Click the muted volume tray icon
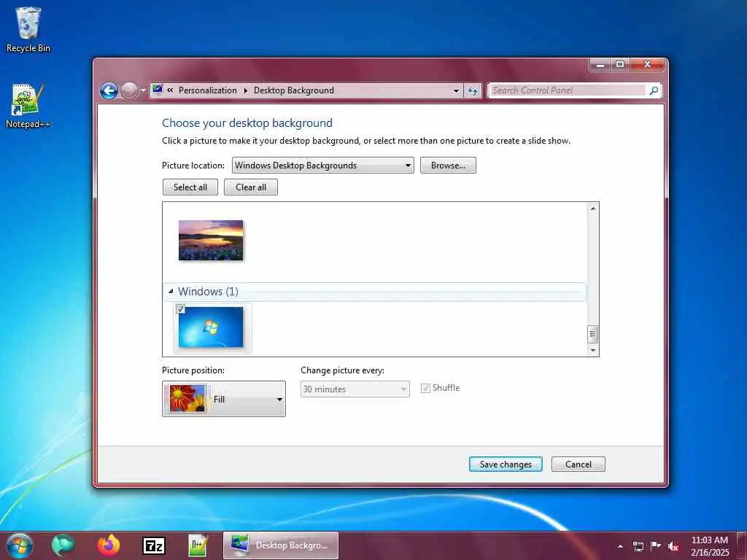Screen dimensions: 747x560 [x=673, y=546]
